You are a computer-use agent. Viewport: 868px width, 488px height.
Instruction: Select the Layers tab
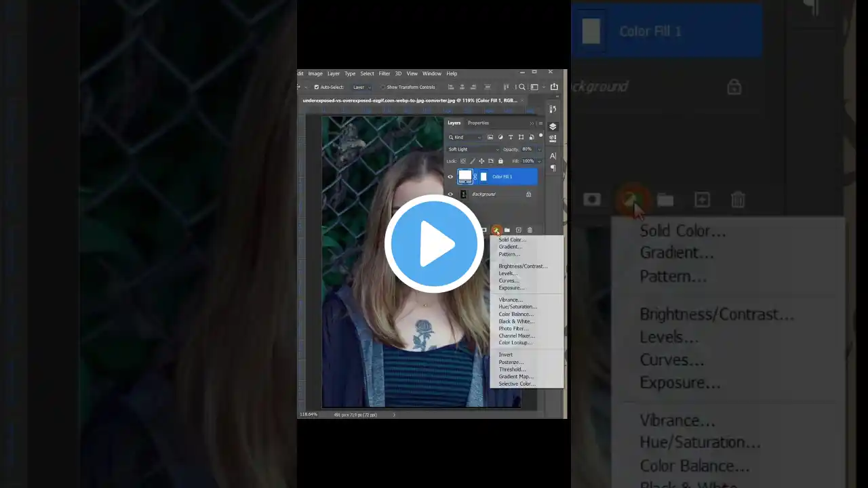(454, 123)
